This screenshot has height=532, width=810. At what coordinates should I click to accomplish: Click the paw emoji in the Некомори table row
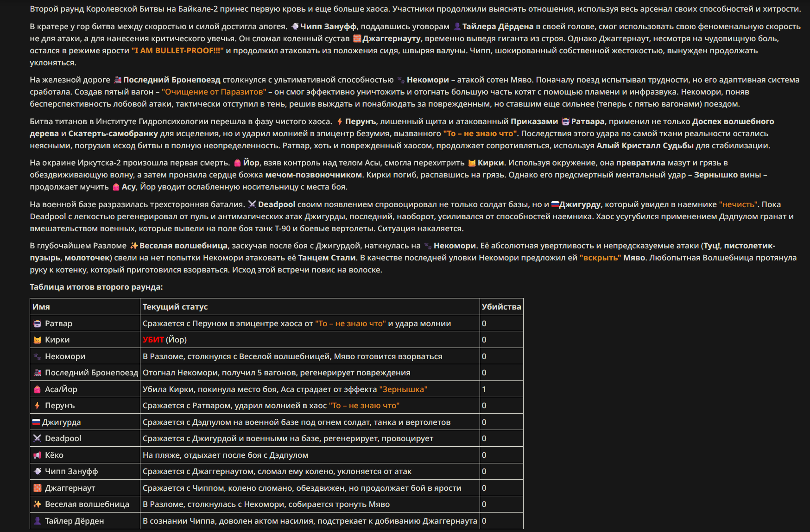[x=38, y=356]
